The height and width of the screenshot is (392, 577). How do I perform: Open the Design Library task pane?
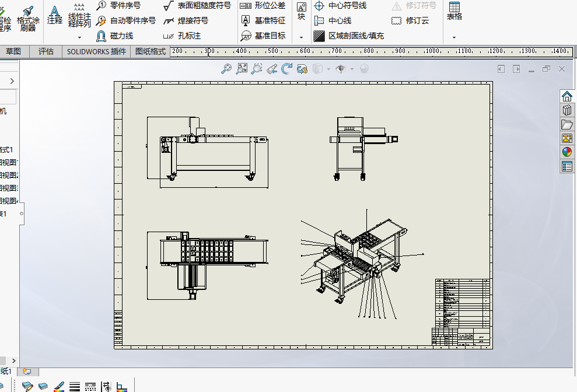click(x=567, y=110)
